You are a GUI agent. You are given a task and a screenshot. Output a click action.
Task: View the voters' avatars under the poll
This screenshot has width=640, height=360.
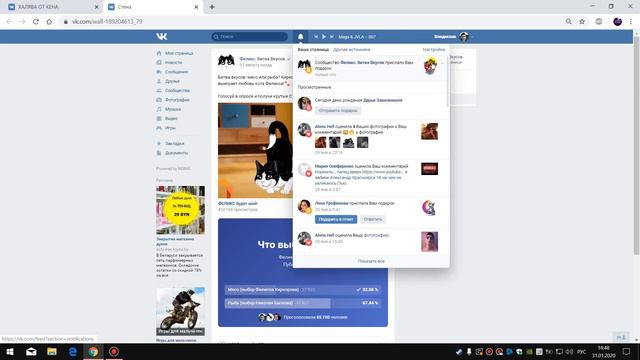(x=269, y=317)
